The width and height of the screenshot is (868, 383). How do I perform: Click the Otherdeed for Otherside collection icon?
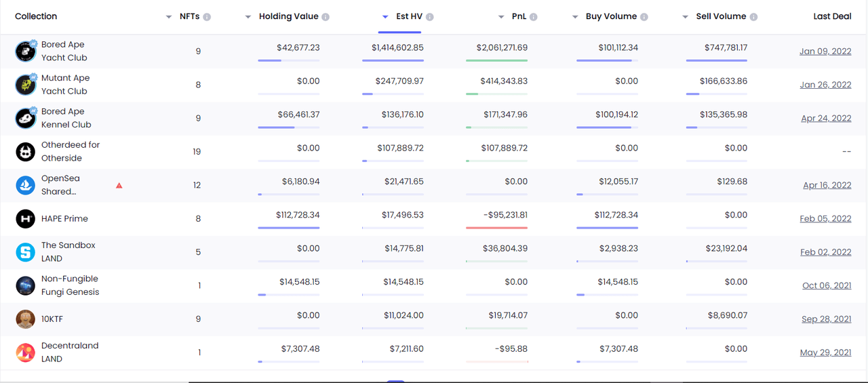pos(26,151)
